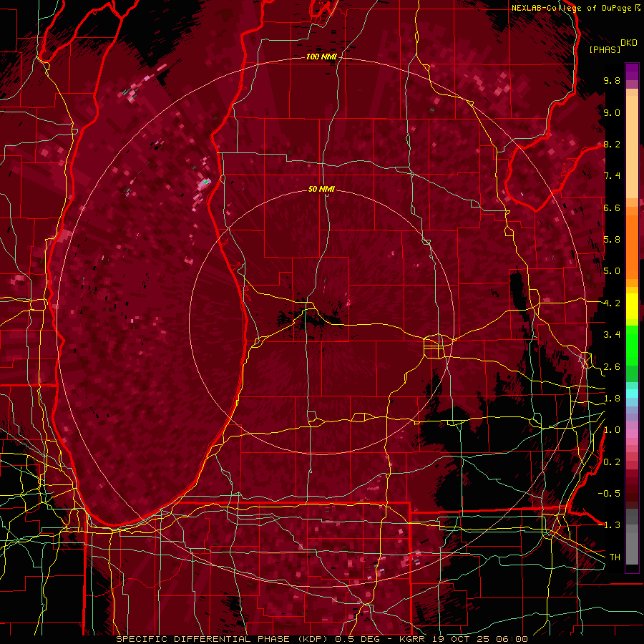
Task: Click the 9.0 value on the color scale
Action: point(612,112)
